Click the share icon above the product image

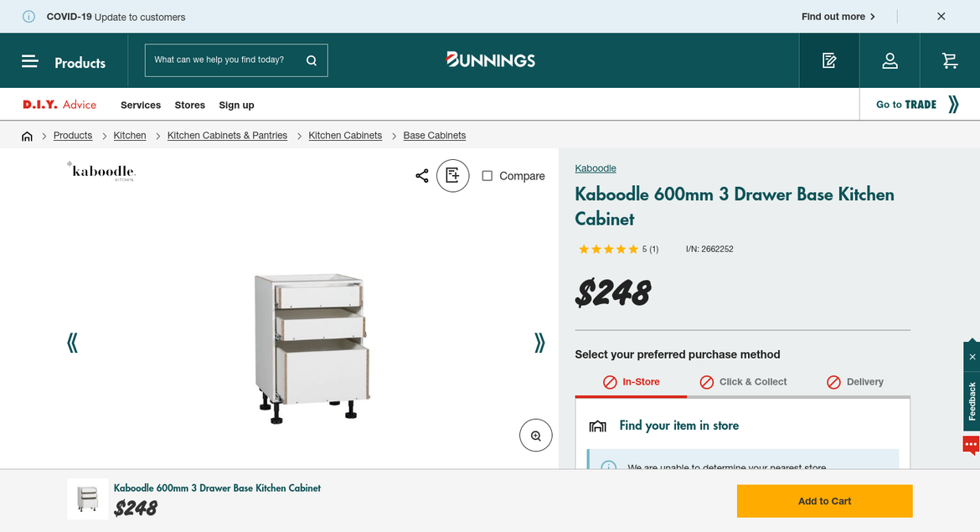(421, 175)
